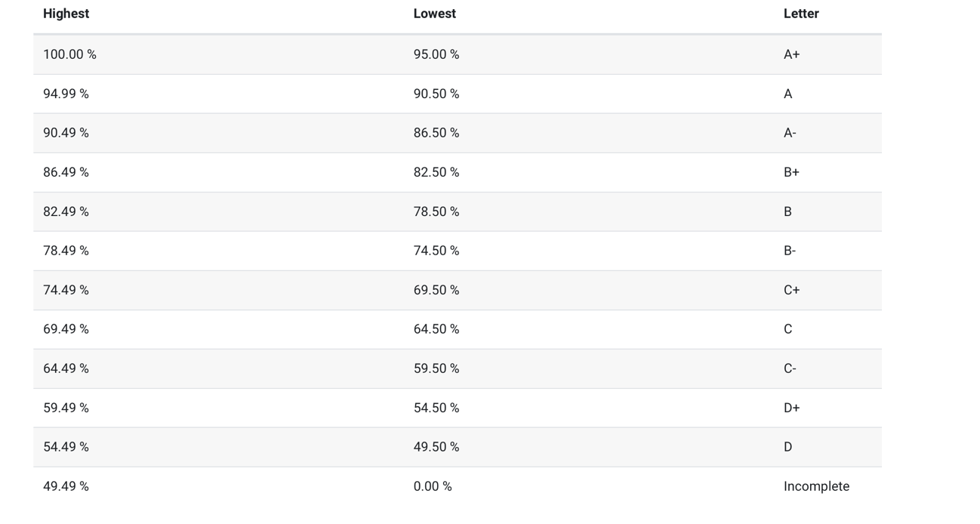Click the B- letter grade cell

(x=790, y=251)
